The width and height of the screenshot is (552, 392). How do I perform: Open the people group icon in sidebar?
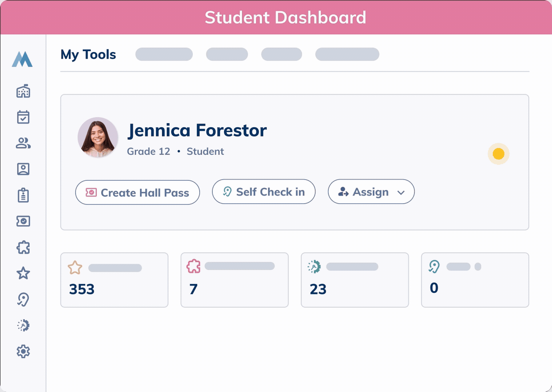23,143
